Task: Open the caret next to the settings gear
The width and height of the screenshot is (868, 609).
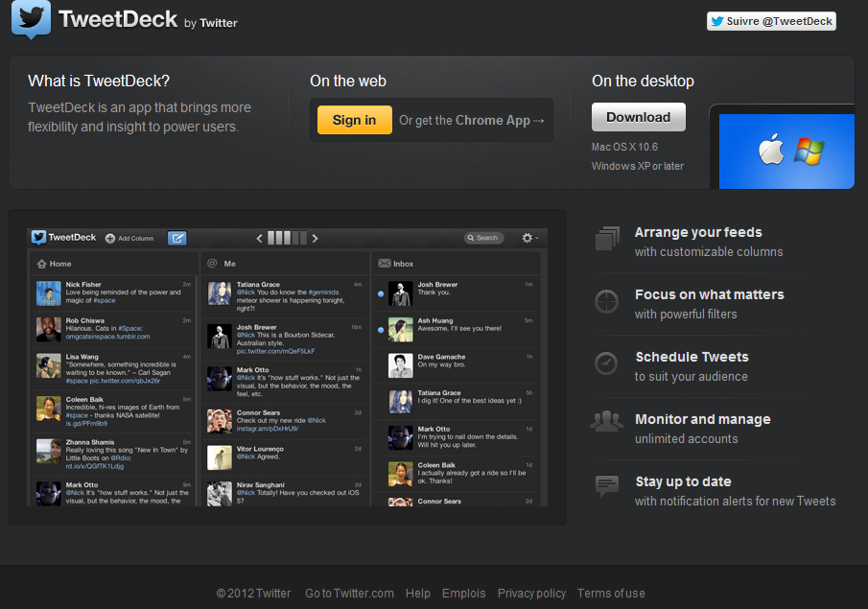Action: (x=535, y=237)
